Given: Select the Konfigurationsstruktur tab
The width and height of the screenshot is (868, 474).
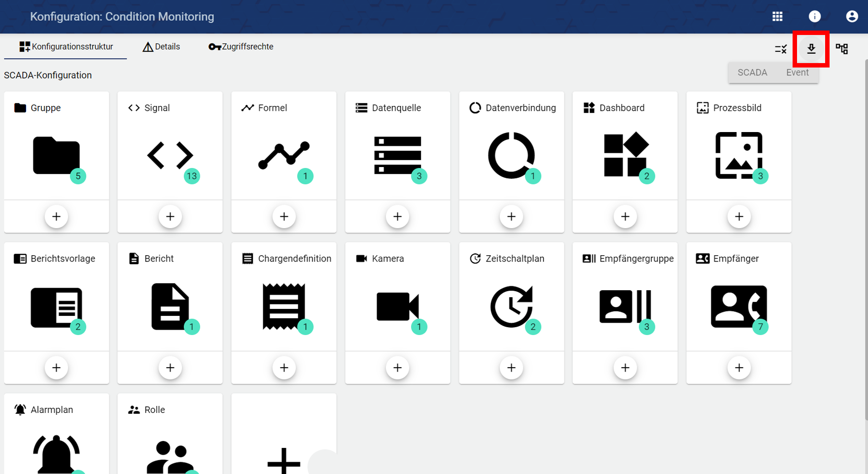Looking at the screenshot, I should tap(66, 47).
